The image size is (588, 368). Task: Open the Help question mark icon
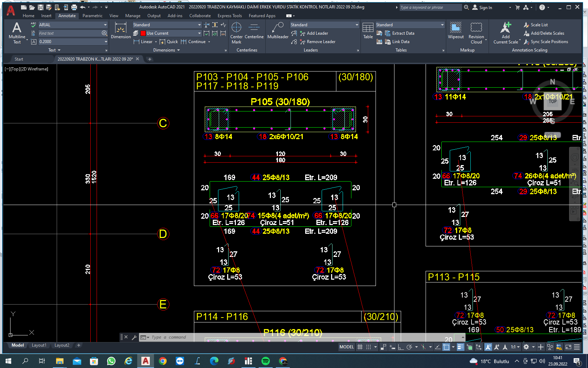coord(542,7)
